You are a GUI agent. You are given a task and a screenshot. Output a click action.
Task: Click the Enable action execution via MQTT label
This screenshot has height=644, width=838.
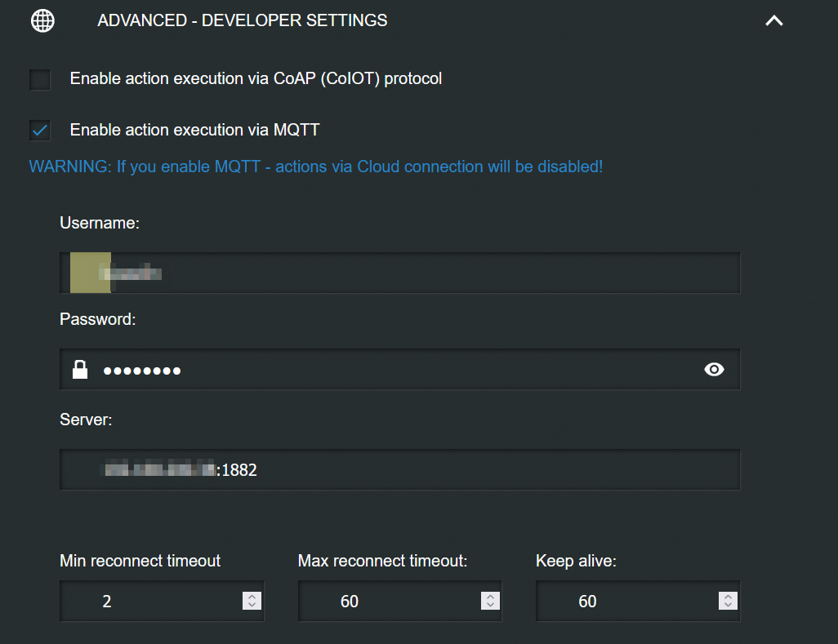pos(194,130)
